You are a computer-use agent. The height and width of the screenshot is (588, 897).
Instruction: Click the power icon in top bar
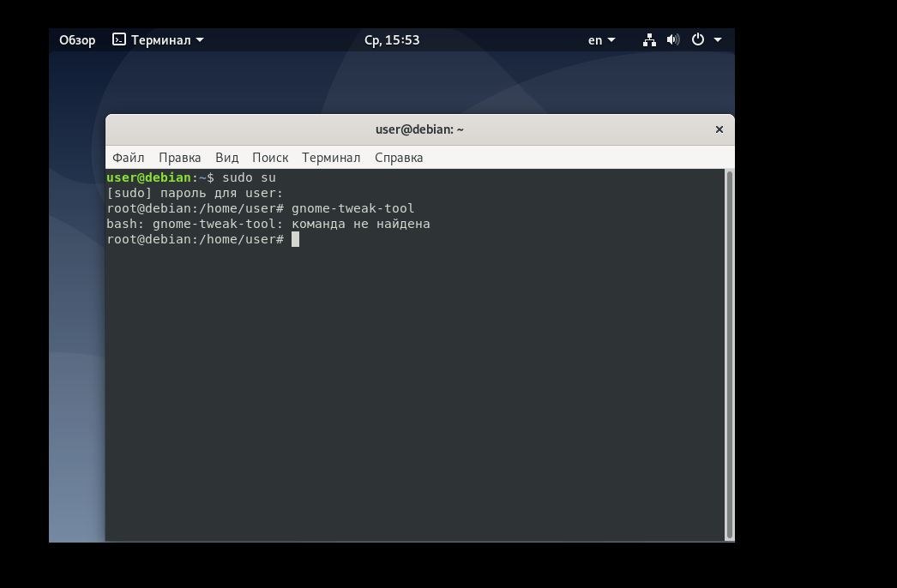[x=698, y=39]
